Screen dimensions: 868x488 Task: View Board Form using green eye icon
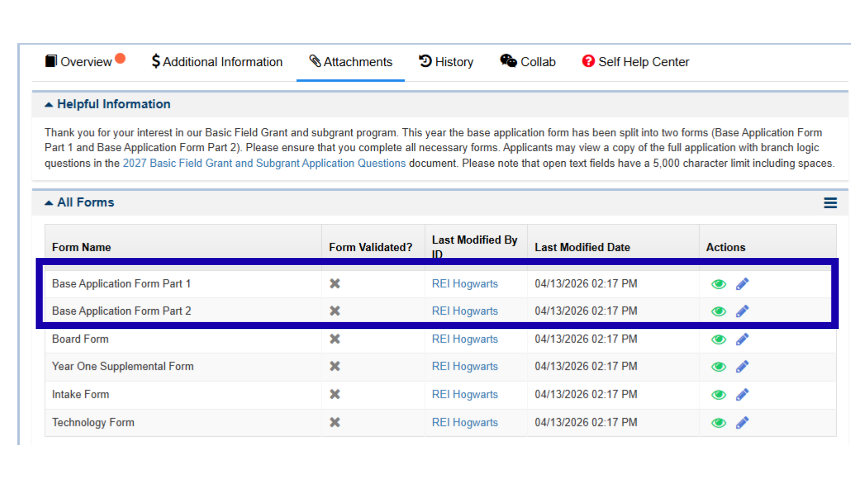pyautogui.click(x=718, y=339)
